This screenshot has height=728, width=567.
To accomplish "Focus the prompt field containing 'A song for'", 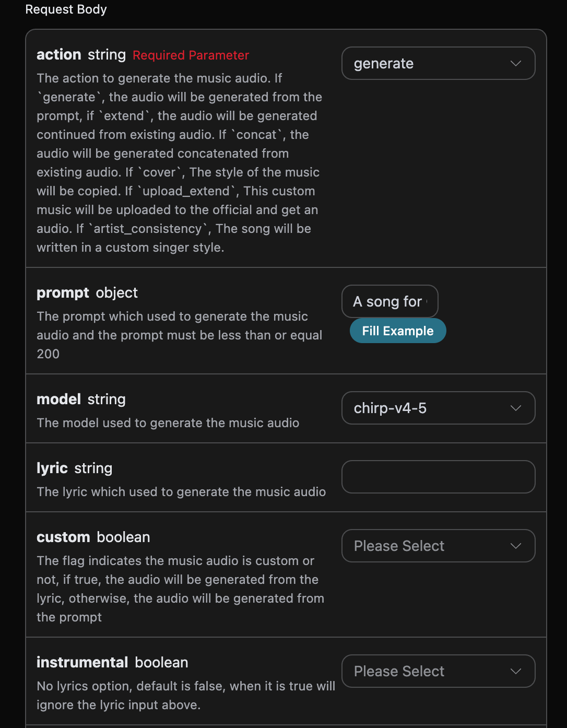I will coord(389,302).
